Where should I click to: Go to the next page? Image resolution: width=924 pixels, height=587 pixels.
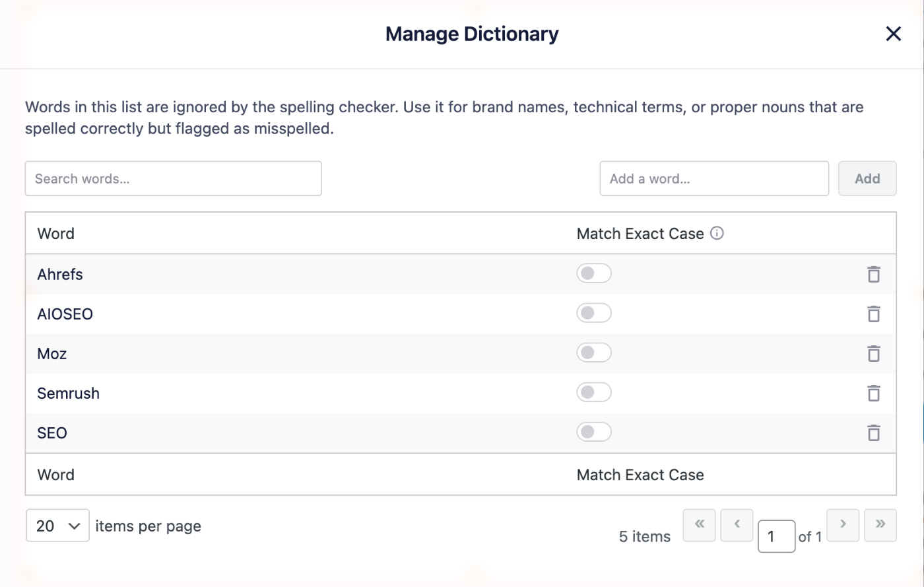pyautogui.click(x=843, y=525)
